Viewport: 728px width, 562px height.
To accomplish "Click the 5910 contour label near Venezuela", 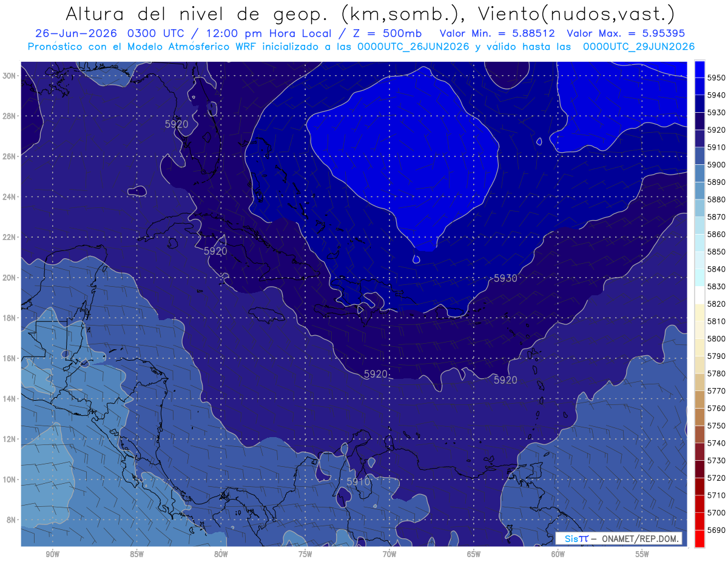I will [359, 481].
